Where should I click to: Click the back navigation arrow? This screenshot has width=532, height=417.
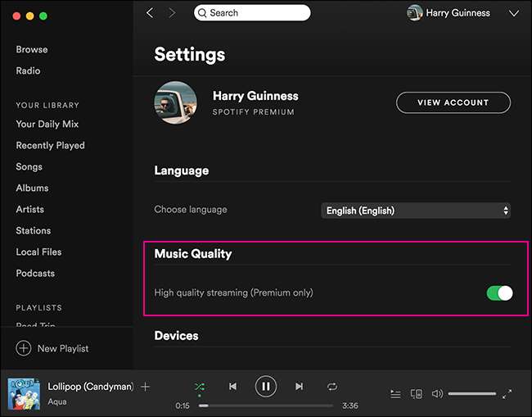click(150, 13)
